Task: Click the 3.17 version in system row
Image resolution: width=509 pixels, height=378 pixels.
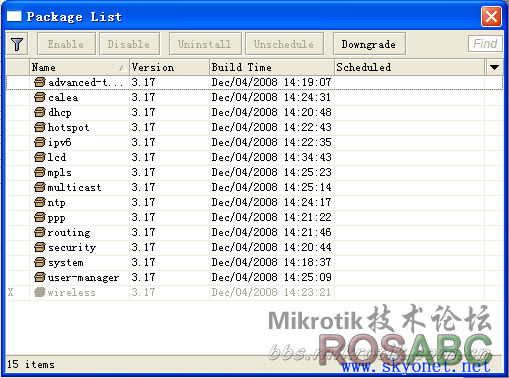Action: [x=143, y=262]
